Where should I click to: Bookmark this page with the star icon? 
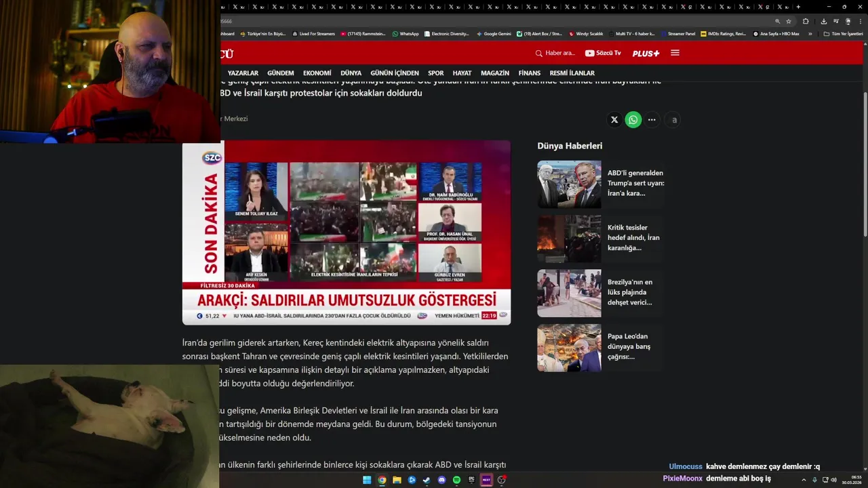point(789,21)
